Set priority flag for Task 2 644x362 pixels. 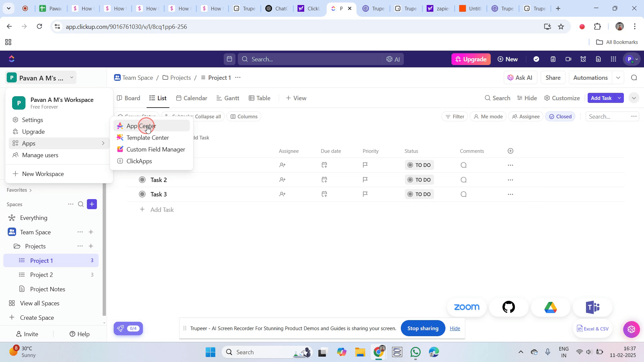(x=365, y=180)
